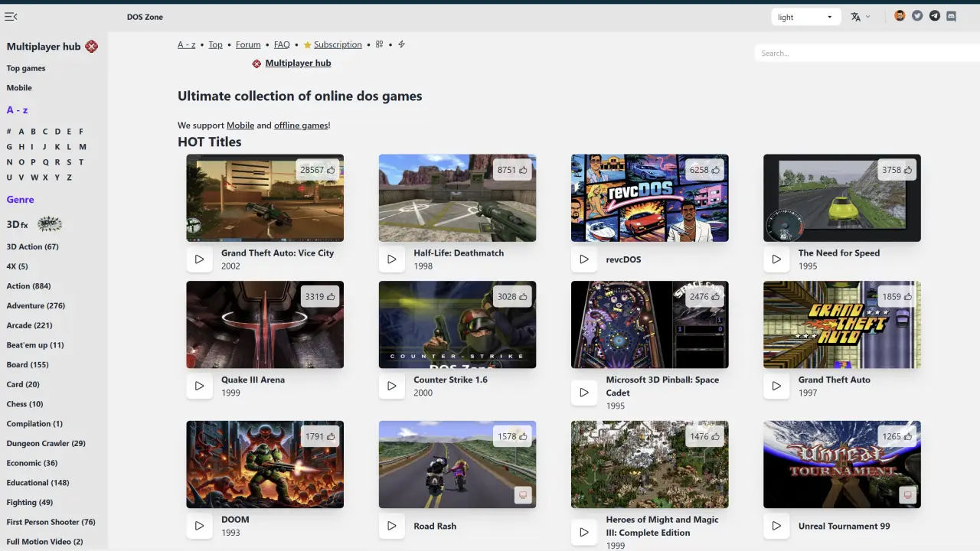Screen dimensions: 980x551
Task: Play Counter Strike 1.6
Action: point(391,386)
